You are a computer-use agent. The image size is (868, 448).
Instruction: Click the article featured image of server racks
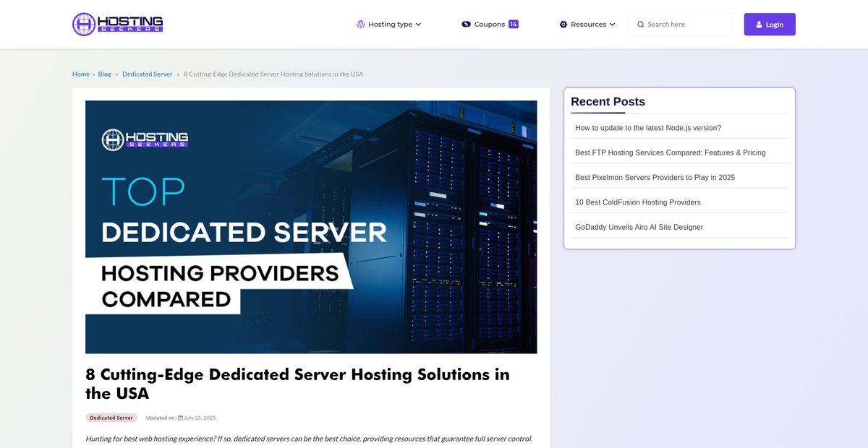click(311, 227)
